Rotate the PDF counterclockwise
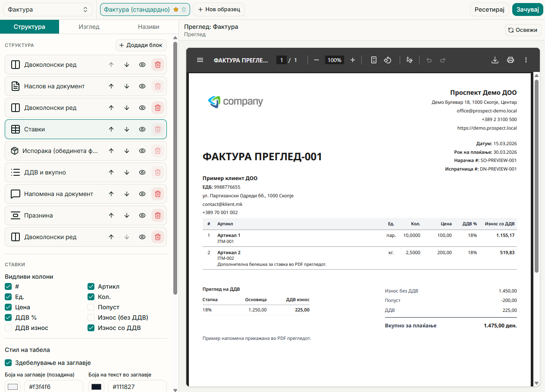Screen dimensions: 545x392 point(388,60)
